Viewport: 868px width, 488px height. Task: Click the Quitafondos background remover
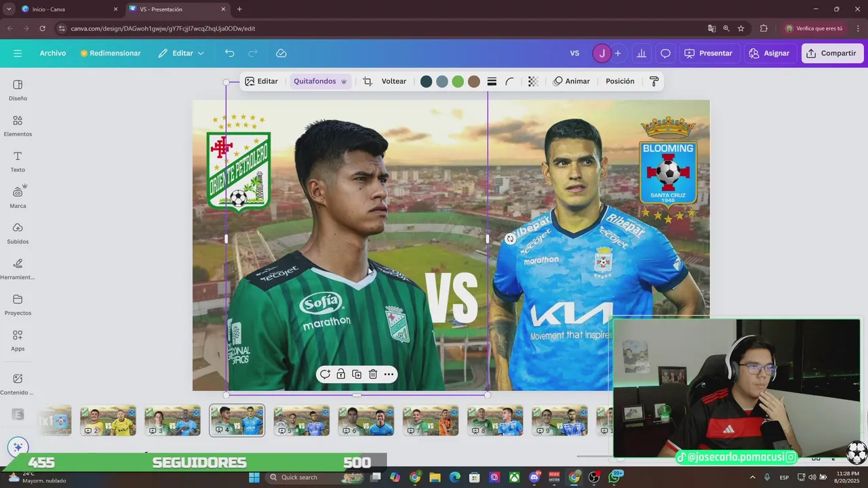[320, 81]
